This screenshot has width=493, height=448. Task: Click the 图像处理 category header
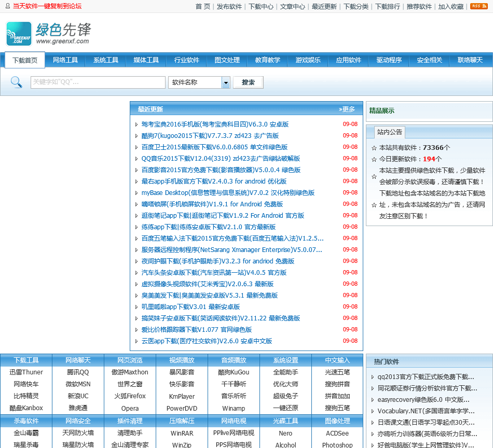pos(337,421)
